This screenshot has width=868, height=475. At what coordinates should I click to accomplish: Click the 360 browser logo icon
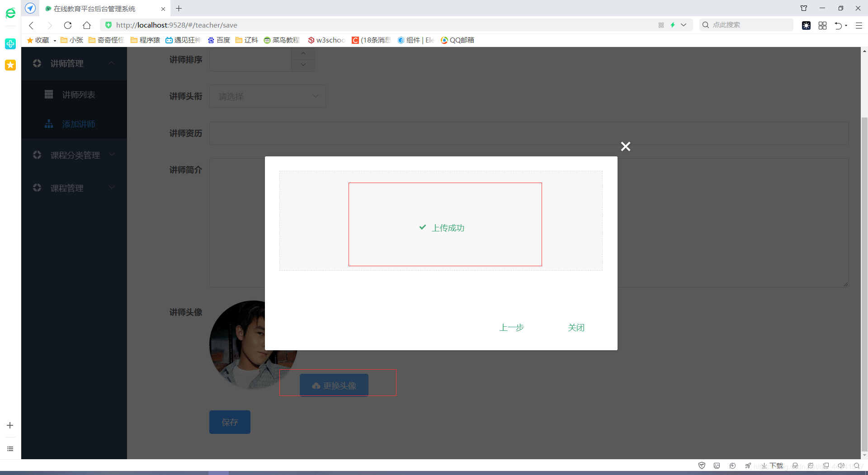tap(10, 14)
